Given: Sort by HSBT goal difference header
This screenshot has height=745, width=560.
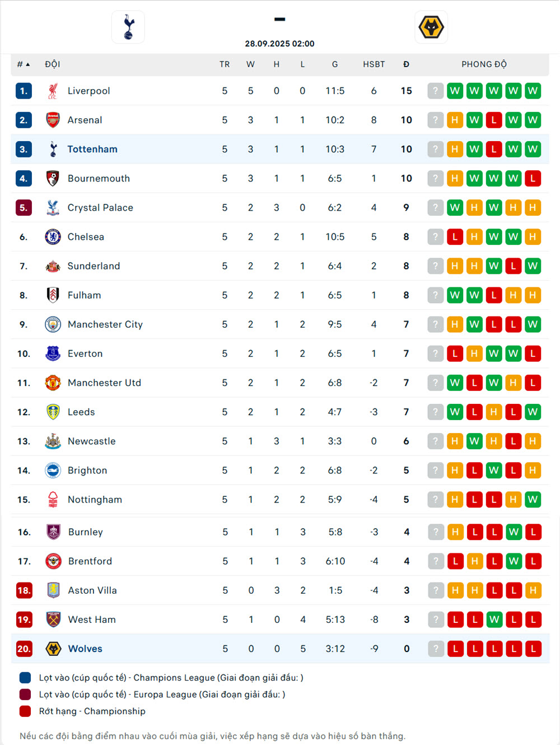Looking at the screenshot, I should (x=374, y=64).
